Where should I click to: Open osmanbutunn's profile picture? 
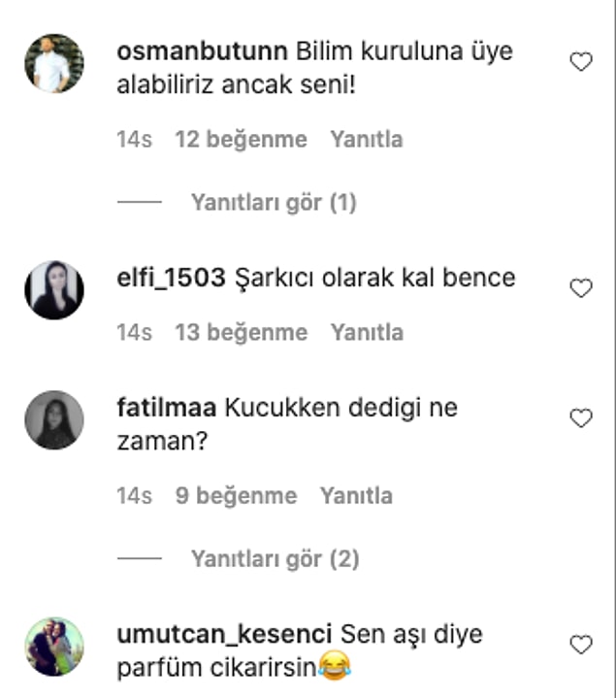coord(54,63)
